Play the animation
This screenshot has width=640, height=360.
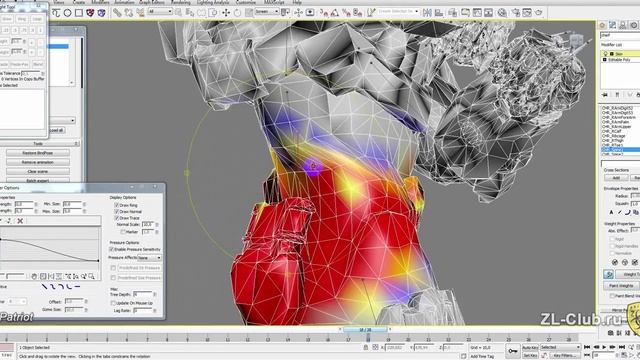[x=604, y=347]
